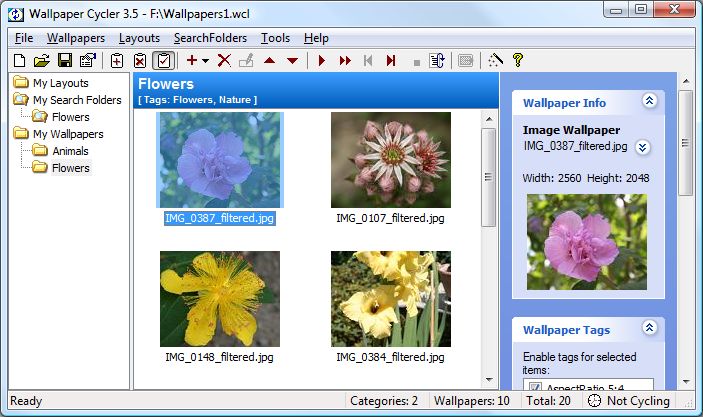Expand details chevron next to IMG_0387_filtered.jpg
This screenshot has height=417, width=703.
pos(643,147)
